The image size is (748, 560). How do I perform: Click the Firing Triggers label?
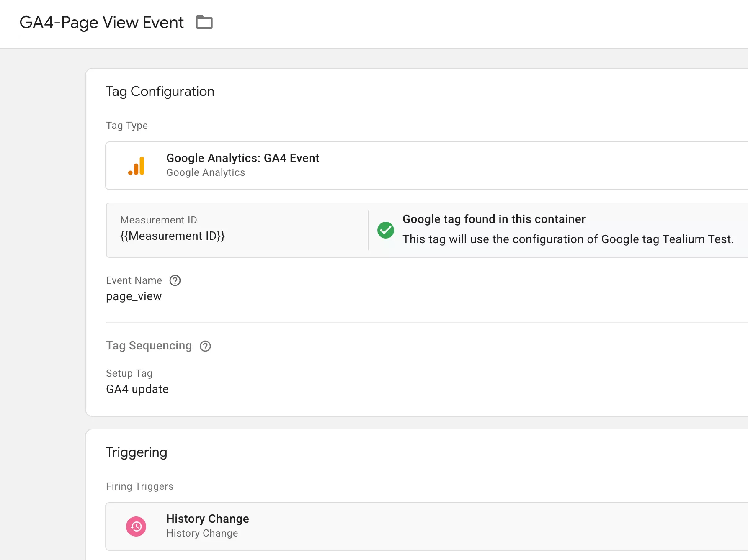click(x=139, y=486)
